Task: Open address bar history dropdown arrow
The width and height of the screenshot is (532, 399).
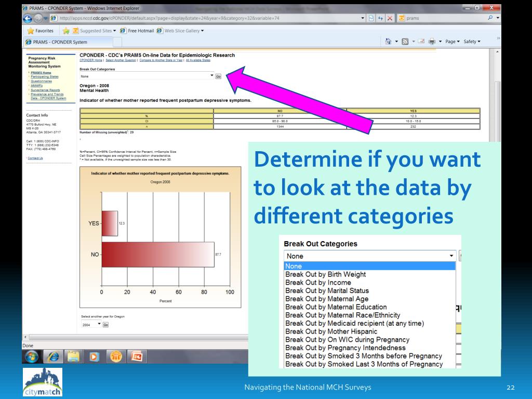Action: [x=363, y=18]
